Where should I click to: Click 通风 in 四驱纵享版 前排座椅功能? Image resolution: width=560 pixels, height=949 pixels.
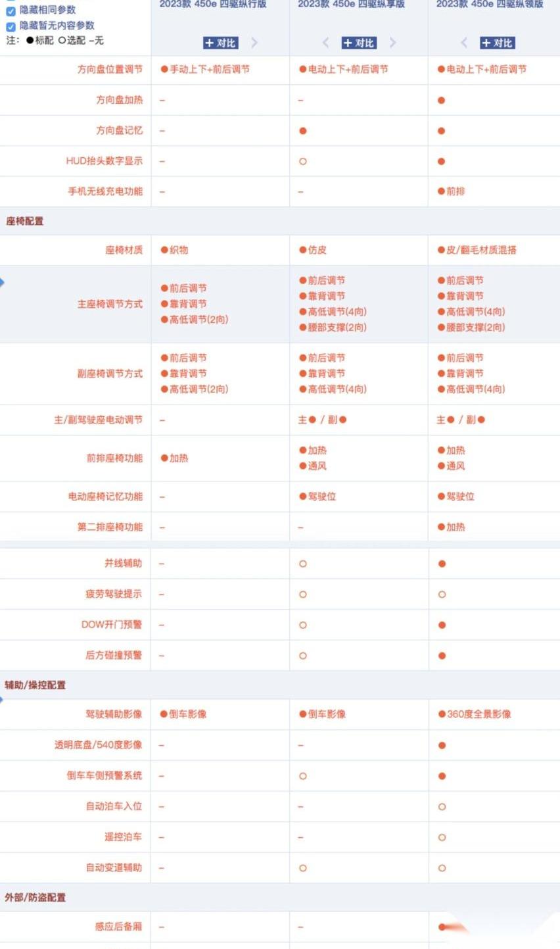point(313,466)
